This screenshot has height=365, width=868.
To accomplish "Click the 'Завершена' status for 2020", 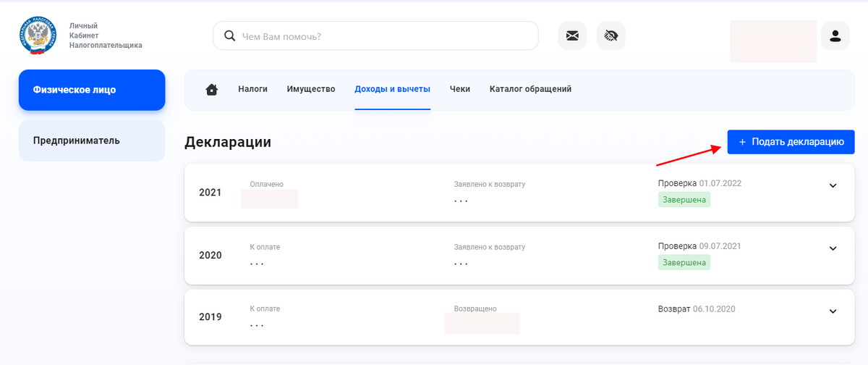I will click(x=684, y=263).
